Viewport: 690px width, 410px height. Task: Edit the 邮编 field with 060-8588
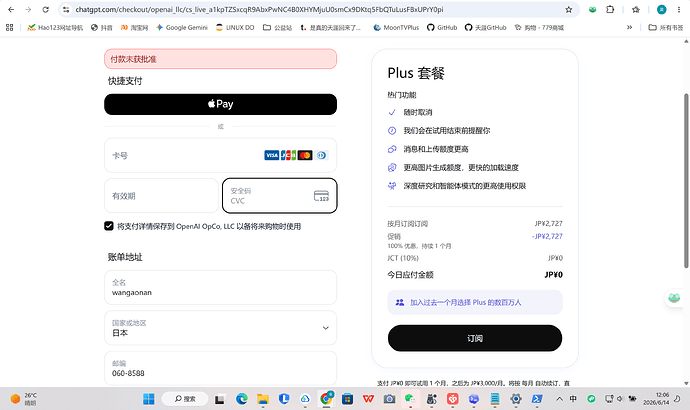(220, 369)
